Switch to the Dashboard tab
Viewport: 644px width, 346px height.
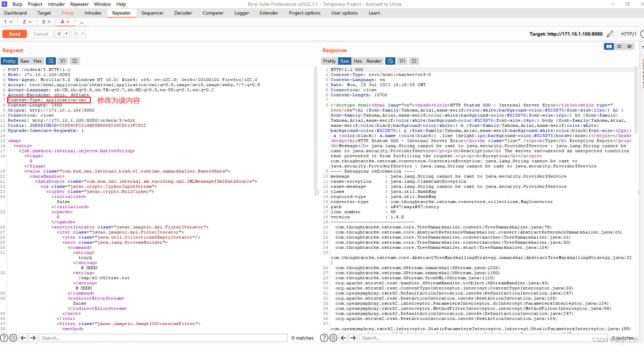coord(16,13)
